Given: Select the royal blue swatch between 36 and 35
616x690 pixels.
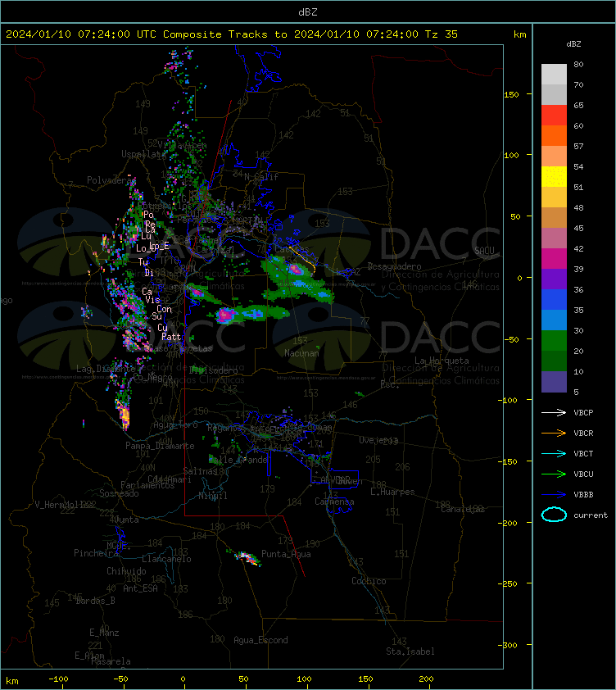Looking at the screenshot, I should pos(554,299).
